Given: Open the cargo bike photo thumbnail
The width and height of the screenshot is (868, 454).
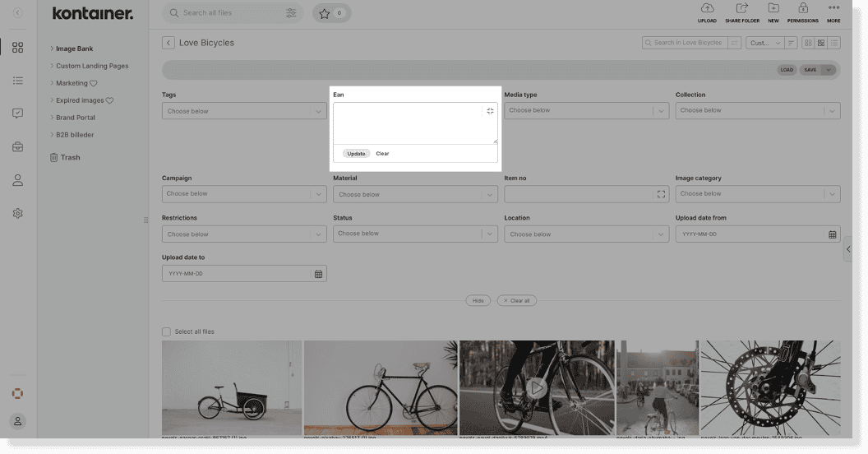Looking at the screenshot, I should pos(232,387).
